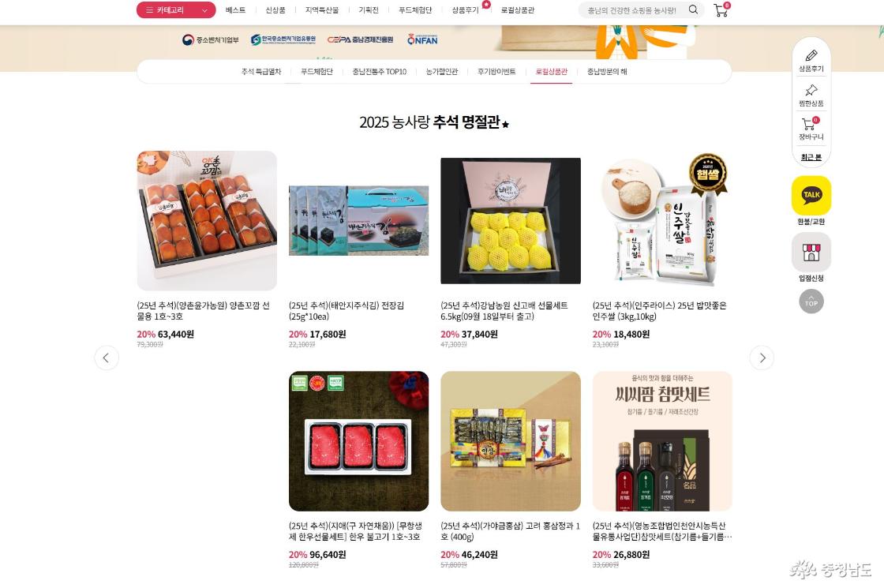Image resolution: width=884 pixels, height=588 pixels.
Task: Click the yellow KakaoTalk 환불/교환 icon
Action: [811, 195]
